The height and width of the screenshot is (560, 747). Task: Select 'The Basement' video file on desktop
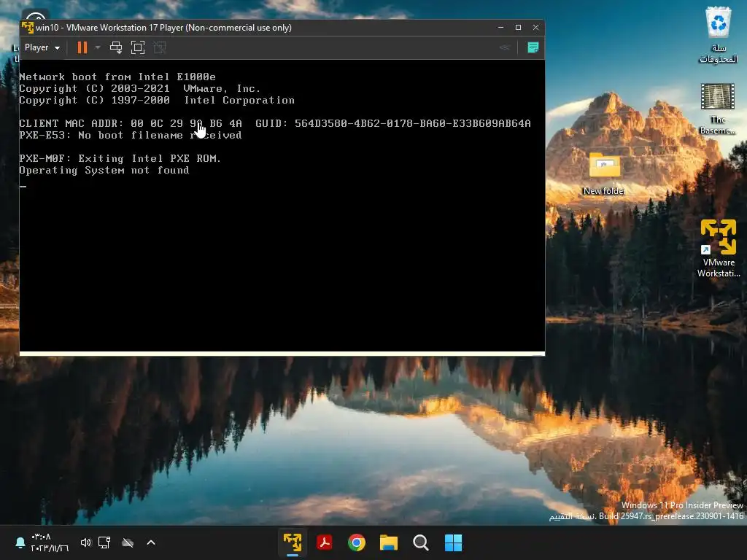pos(718,109)
